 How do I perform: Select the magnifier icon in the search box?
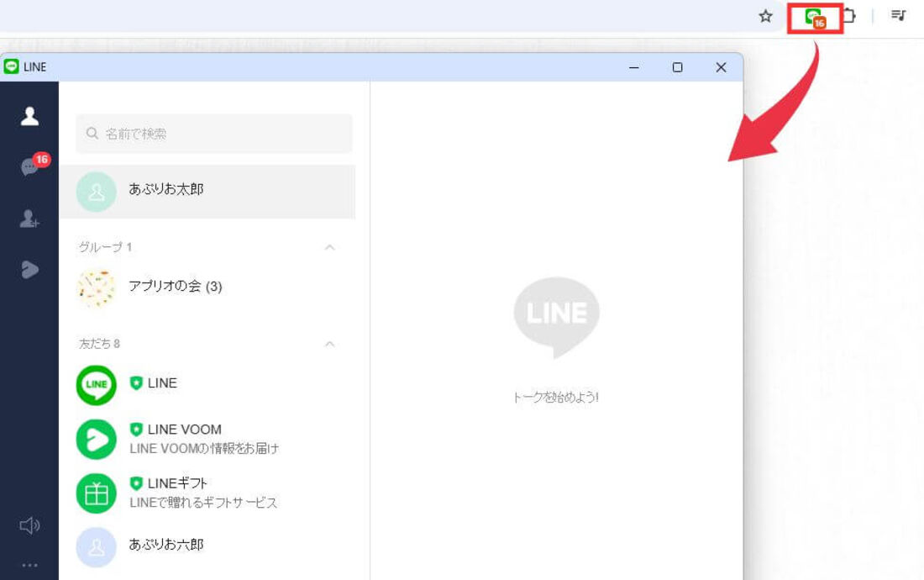(92, 133)
